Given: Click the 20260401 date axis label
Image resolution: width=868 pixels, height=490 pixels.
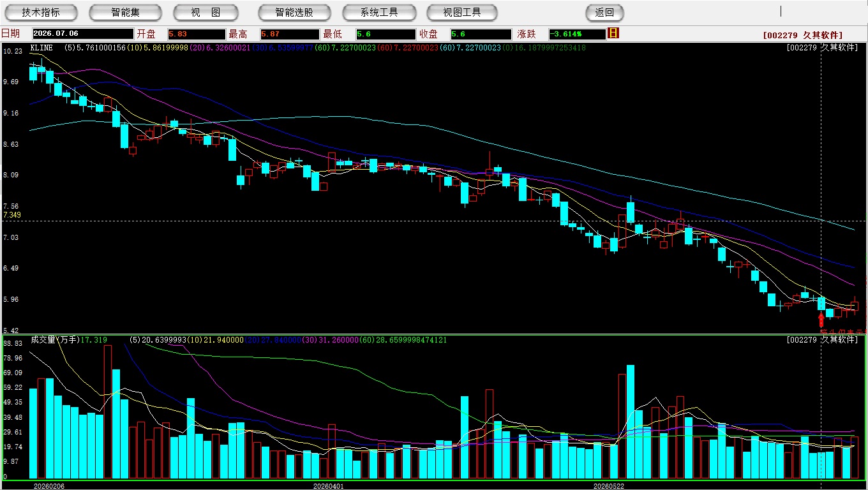Looking at the screenshot, I should pyautogui.click(x=328, y=486).
